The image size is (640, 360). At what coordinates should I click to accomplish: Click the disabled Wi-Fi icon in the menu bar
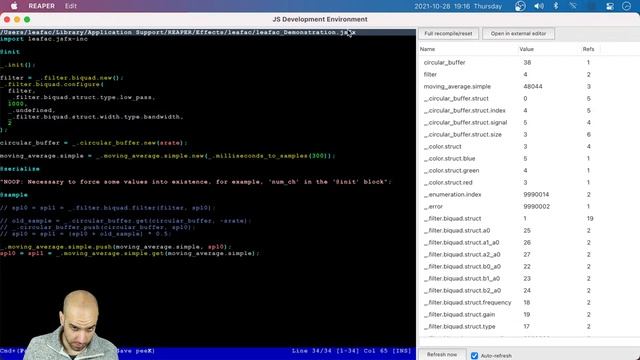point(573,6)
